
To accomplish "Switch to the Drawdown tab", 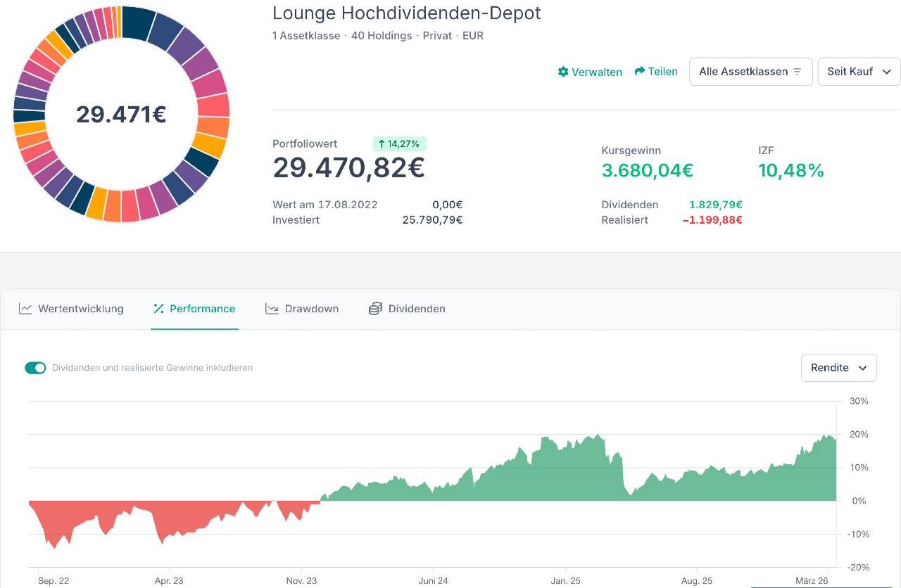I will [311, 309].
